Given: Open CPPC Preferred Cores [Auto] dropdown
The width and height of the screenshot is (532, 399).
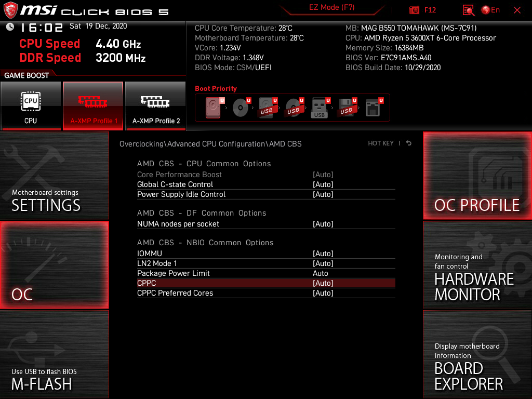Looking at the screenshot, I should [323, 293].
